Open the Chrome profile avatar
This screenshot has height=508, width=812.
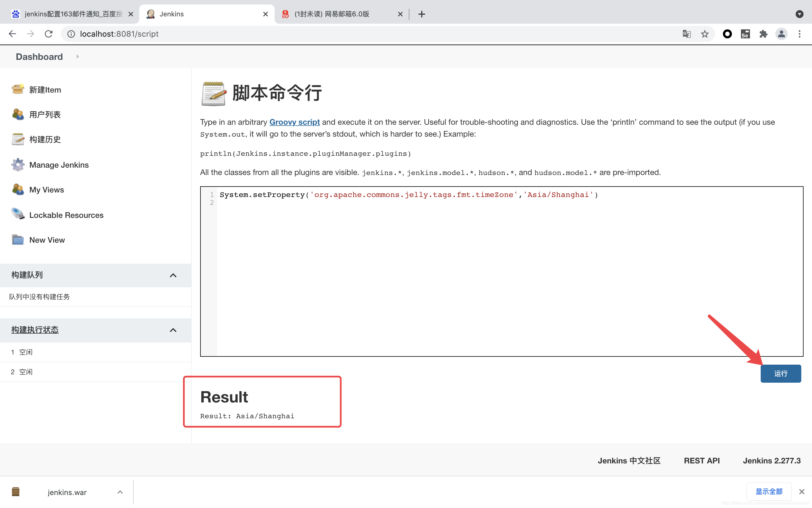point(782,34)
